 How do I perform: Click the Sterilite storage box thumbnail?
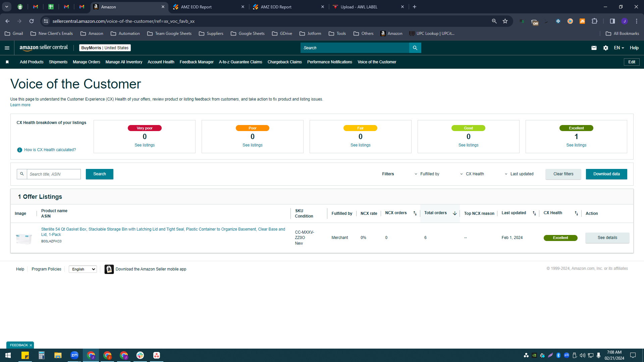pyautogui.click(x=24, y=239)
